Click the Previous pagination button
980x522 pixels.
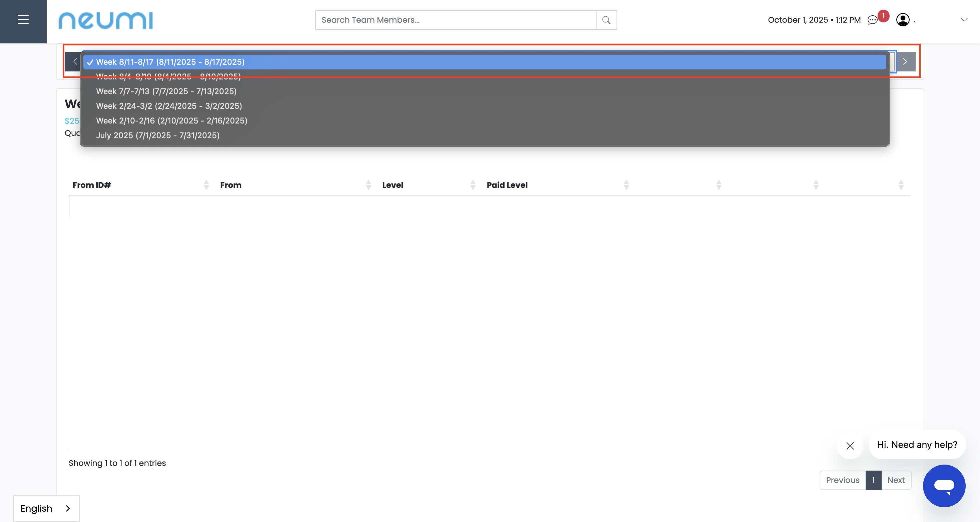843,480
